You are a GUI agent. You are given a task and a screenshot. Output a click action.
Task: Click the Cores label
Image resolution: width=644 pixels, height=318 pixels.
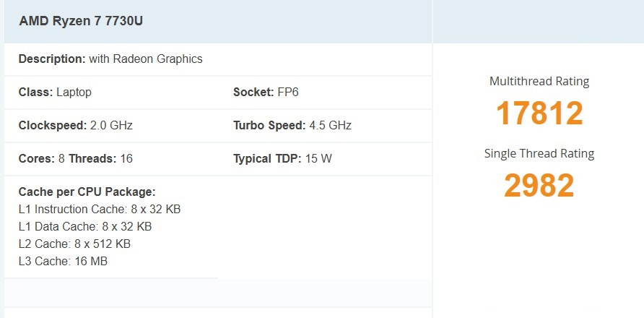pyautogui.click(x=36, y=159)
